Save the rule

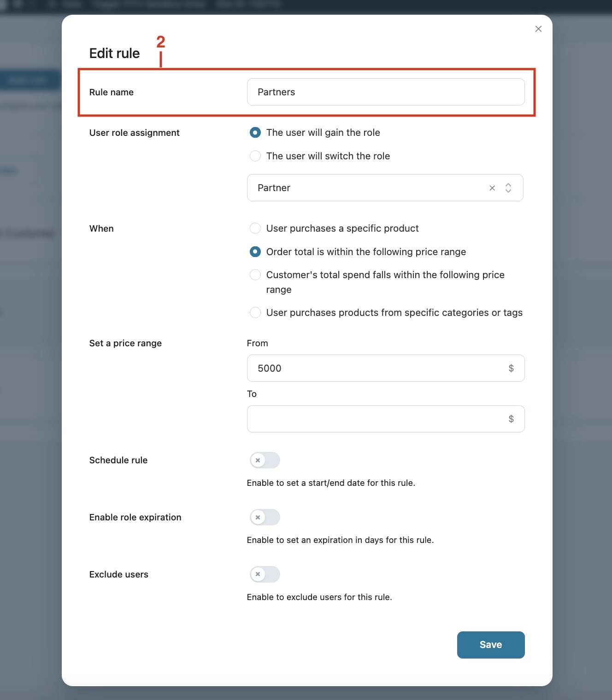[491, 645]
